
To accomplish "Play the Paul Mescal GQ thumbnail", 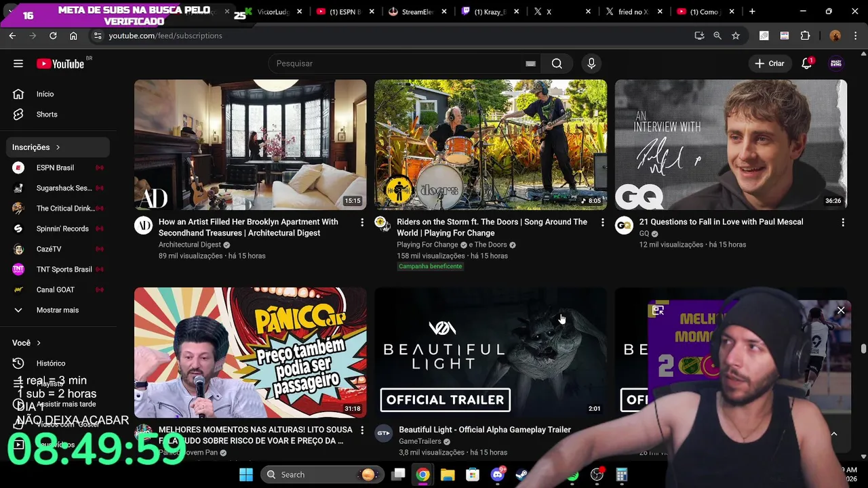I will [731, 144].
